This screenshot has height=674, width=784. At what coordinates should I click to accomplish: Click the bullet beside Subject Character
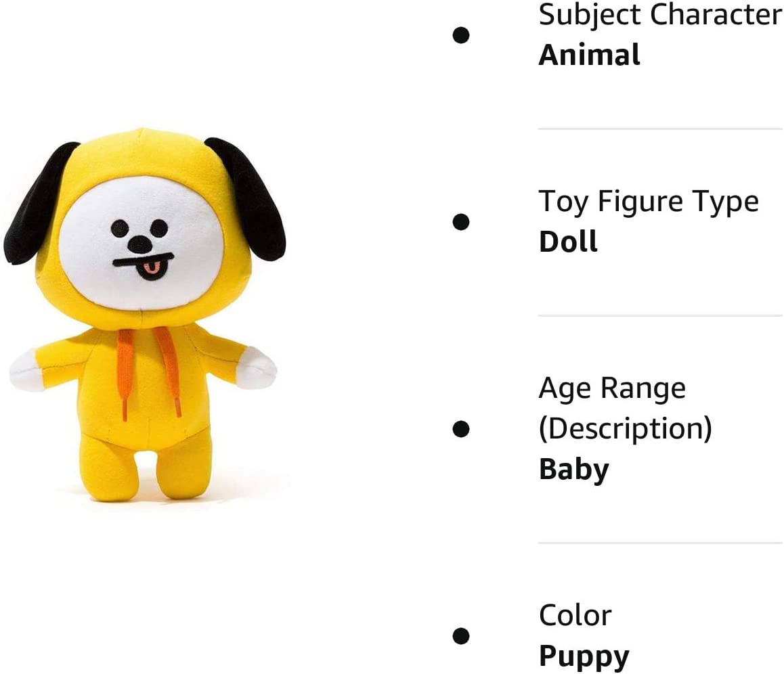pos(461,35)
